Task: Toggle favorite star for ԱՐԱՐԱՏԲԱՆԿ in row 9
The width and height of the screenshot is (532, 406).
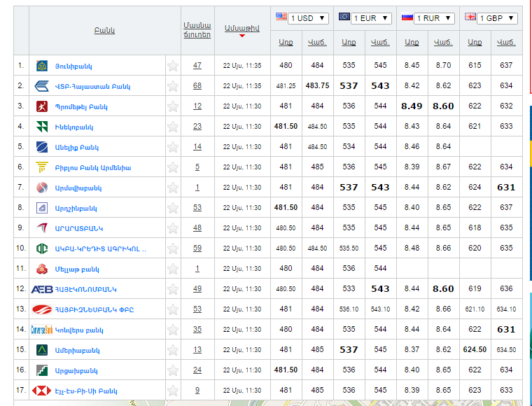Action: tap(173, 228)
